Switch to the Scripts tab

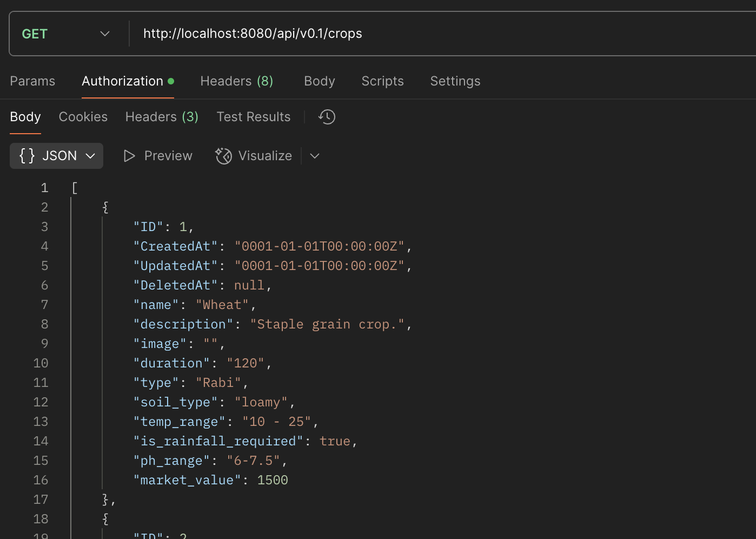pos(382,81)
